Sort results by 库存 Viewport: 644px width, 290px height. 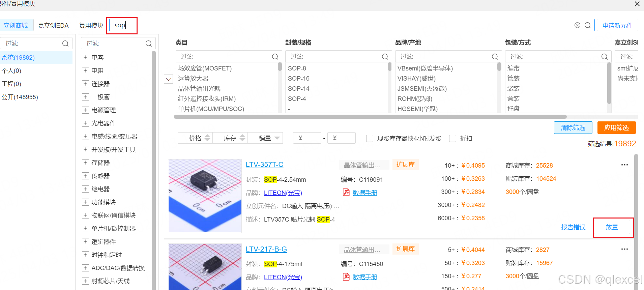(230, 138)
